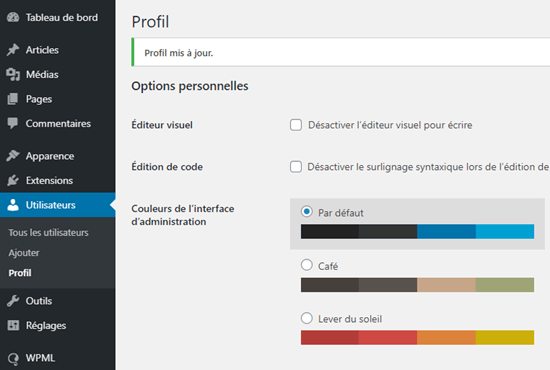Screen dimensions: 550x370
Task: Click the Réglages settings icon
Action: point(13,325)
